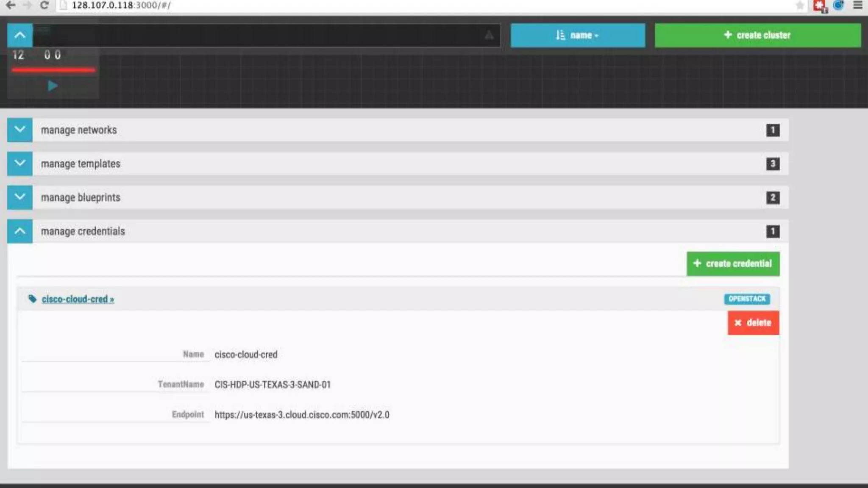This screenshot has width=868, height=488.
Task: Click the browser address bar URL
Action: click(121, 6)
